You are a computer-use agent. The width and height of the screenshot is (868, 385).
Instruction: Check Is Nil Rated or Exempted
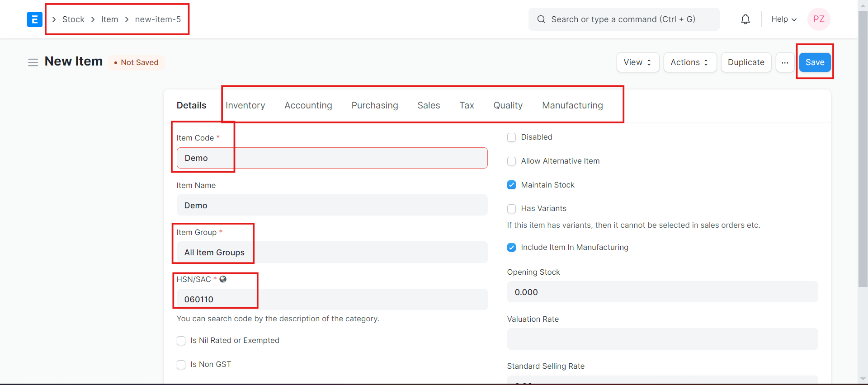tap(181, 341)
